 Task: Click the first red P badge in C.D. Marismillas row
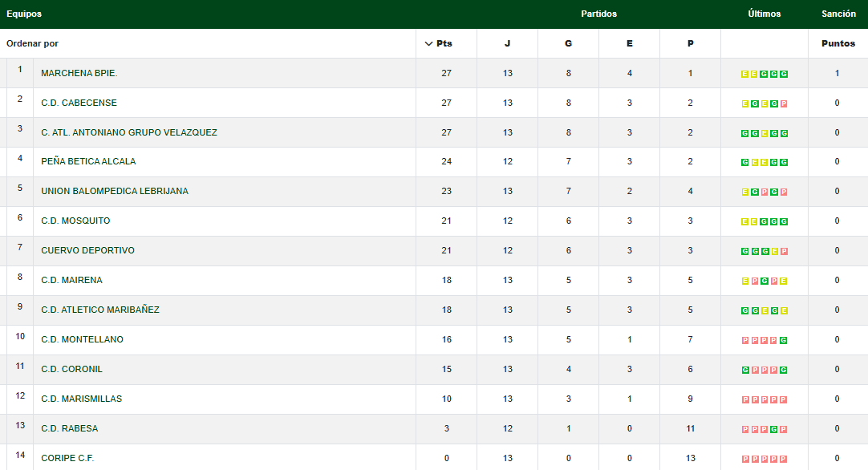[x=745, y=399]
